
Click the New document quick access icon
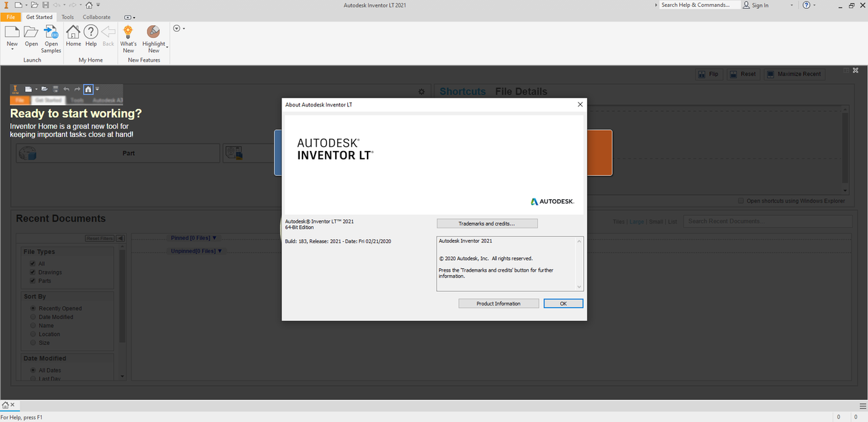(18, 5)
